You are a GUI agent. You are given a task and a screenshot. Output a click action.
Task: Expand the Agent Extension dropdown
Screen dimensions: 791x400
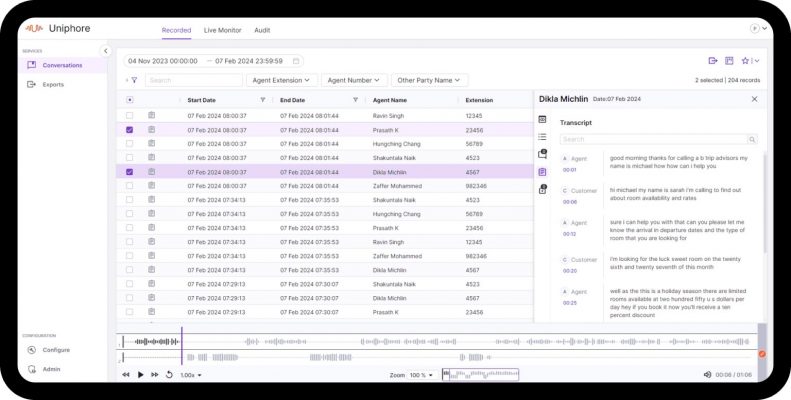point(282,80)
